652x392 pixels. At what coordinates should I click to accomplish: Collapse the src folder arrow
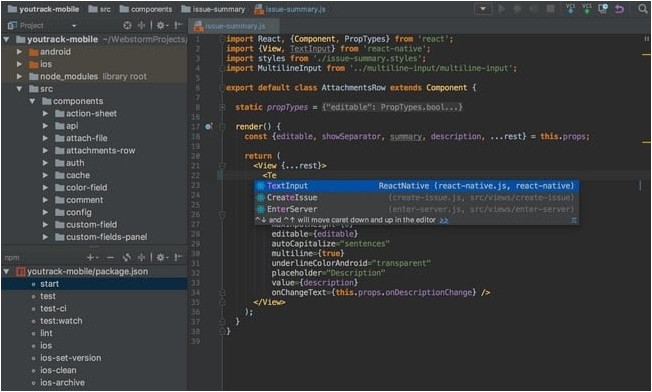click(19, 89)
